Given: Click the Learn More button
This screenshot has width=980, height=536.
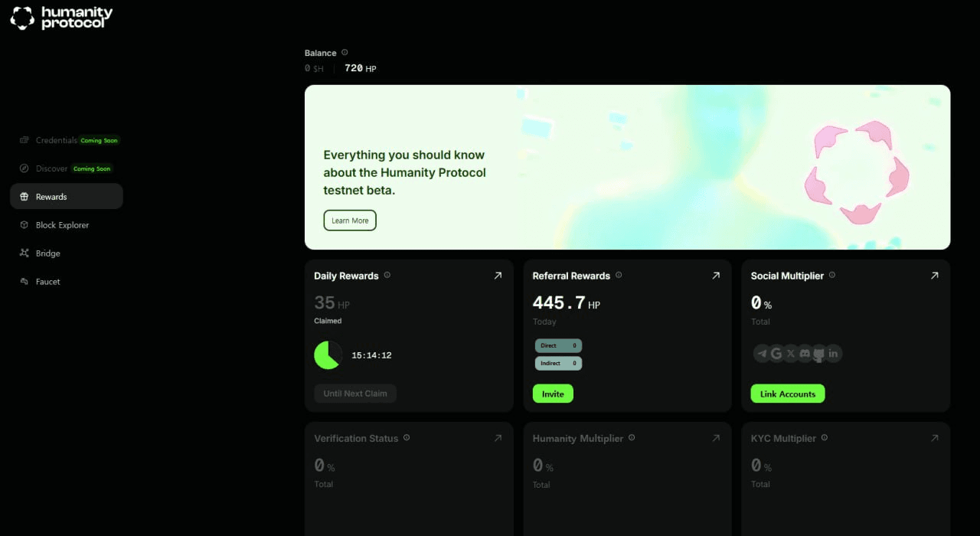Looking at the screenshot, I should (350, 221).
